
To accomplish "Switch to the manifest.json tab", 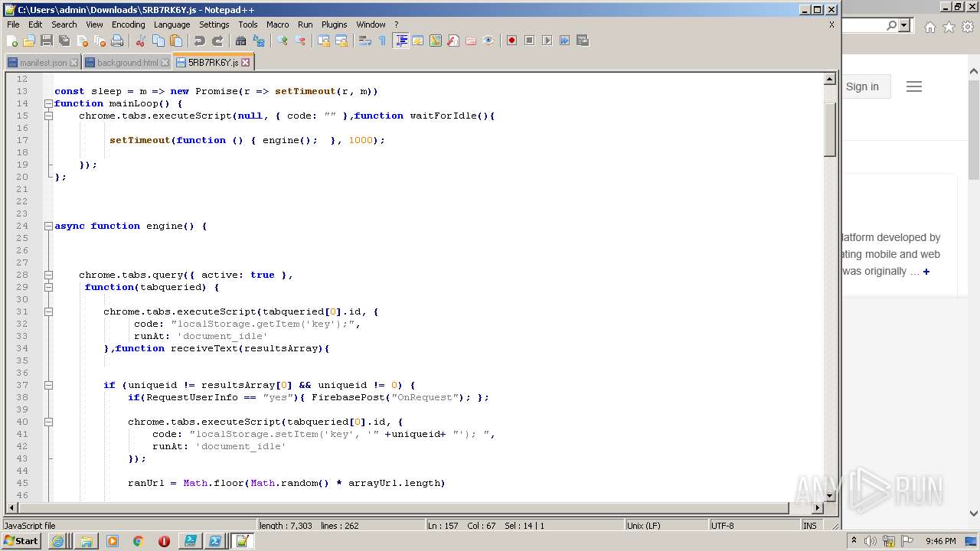I will 43,63.
